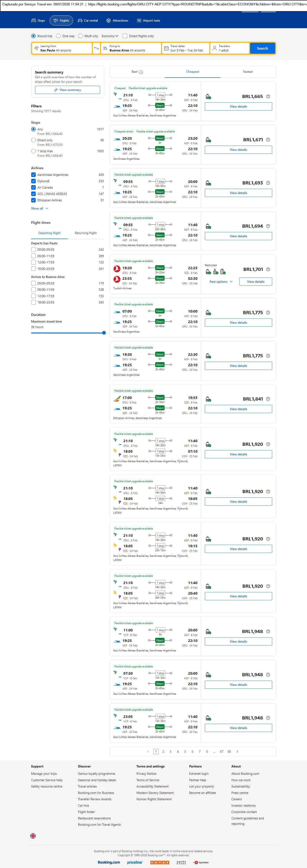Image resolution: width=307 pixels, height=868 pixels.
Task: Click the calendar icon in Travel dates field
Action: 166,48
